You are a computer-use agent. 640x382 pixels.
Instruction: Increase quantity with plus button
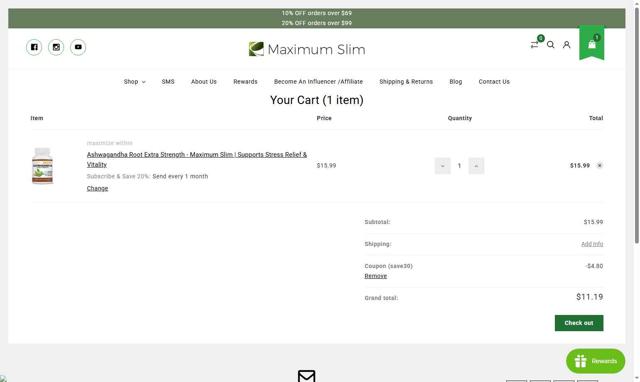[x=476, y=166]
